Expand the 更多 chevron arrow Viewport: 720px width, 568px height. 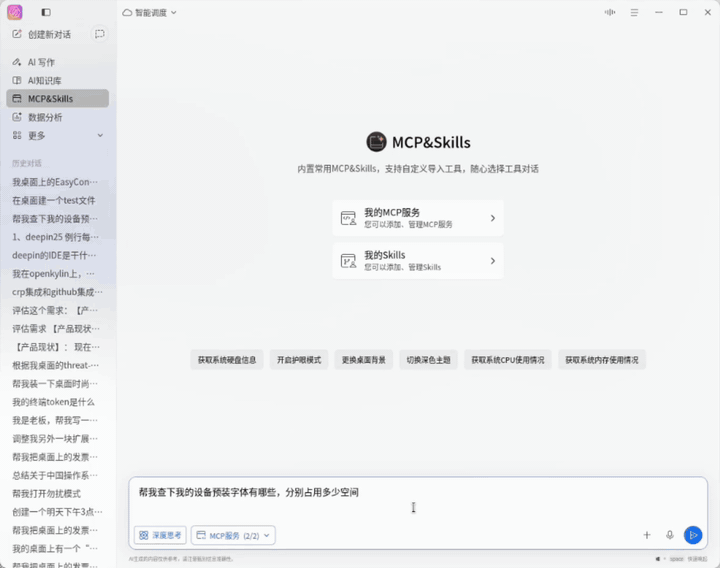click(100, 135)
